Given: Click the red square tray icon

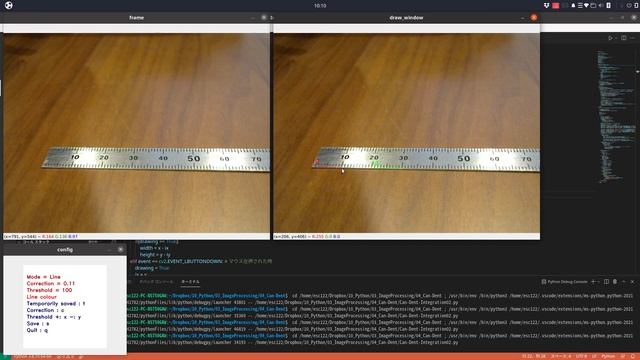Looking at the screenshot, I should [556, 5].
